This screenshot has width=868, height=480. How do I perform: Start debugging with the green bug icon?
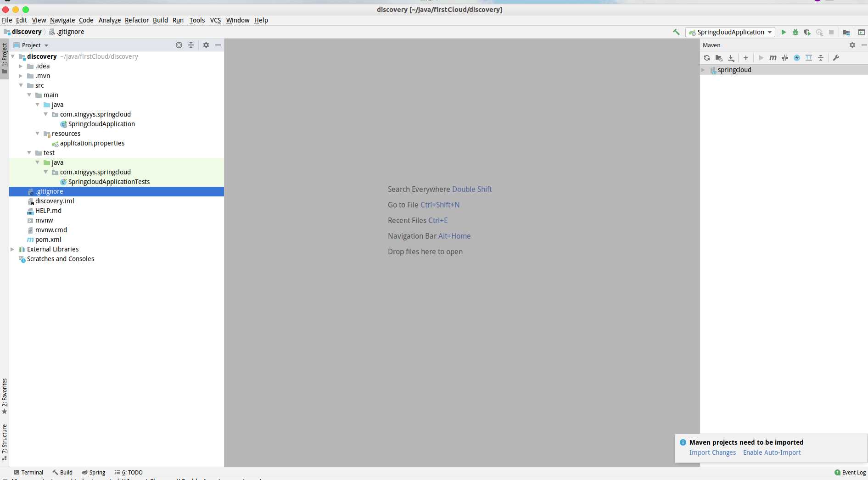pyautogui.click(x=795, y=32)
